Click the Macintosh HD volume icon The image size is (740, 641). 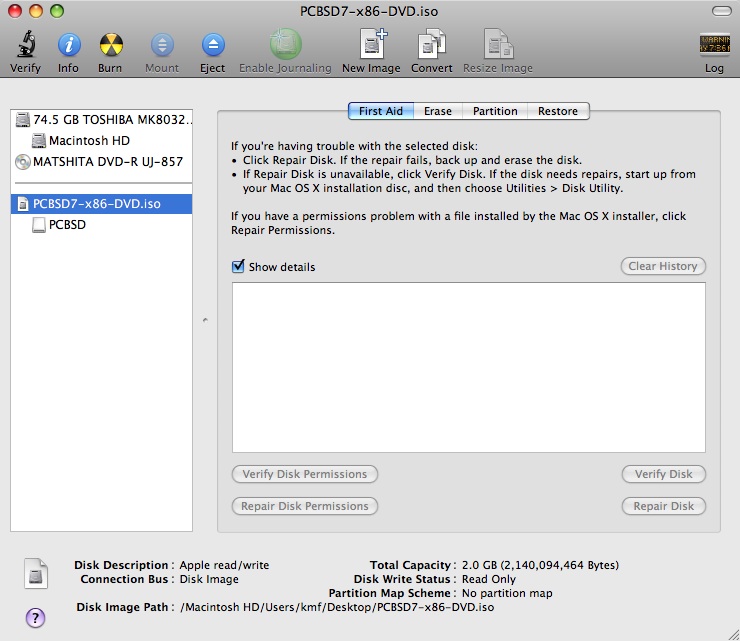pyautogui.click(x=39, y=141)
